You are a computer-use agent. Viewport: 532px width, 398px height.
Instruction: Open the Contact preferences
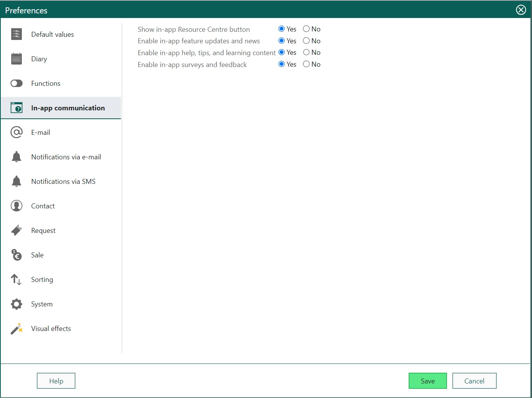[x=61, y=206]
